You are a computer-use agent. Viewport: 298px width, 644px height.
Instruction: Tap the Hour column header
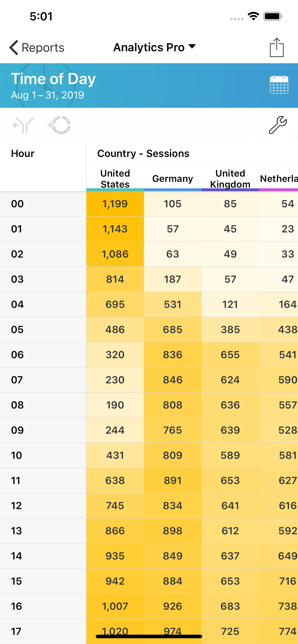click(x=23, y=154)
